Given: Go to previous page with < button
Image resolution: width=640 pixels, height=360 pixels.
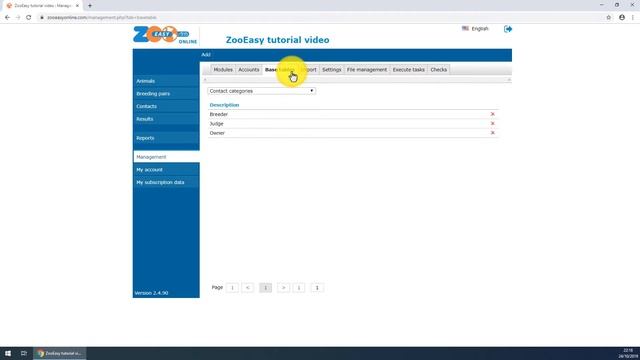Looking at the screenshot, I should click(x=247, y=288).
